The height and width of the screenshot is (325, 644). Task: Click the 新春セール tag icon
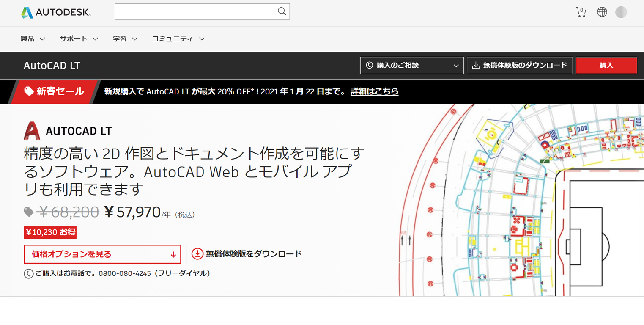(29, 91)
